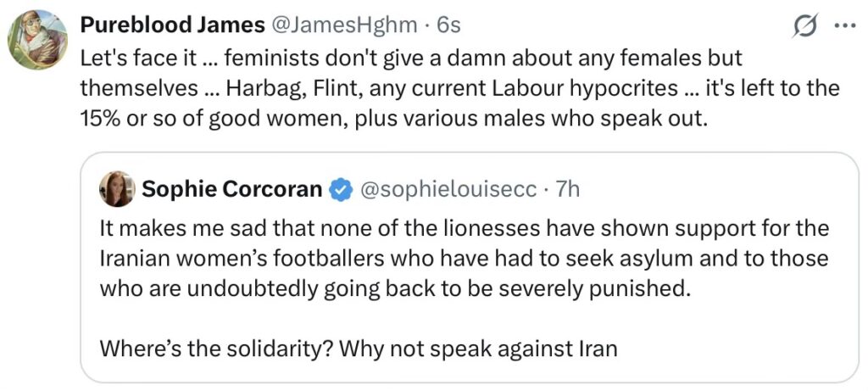
Task: Click the "Iranian women's footballers" line
Action: pos(464,258)
